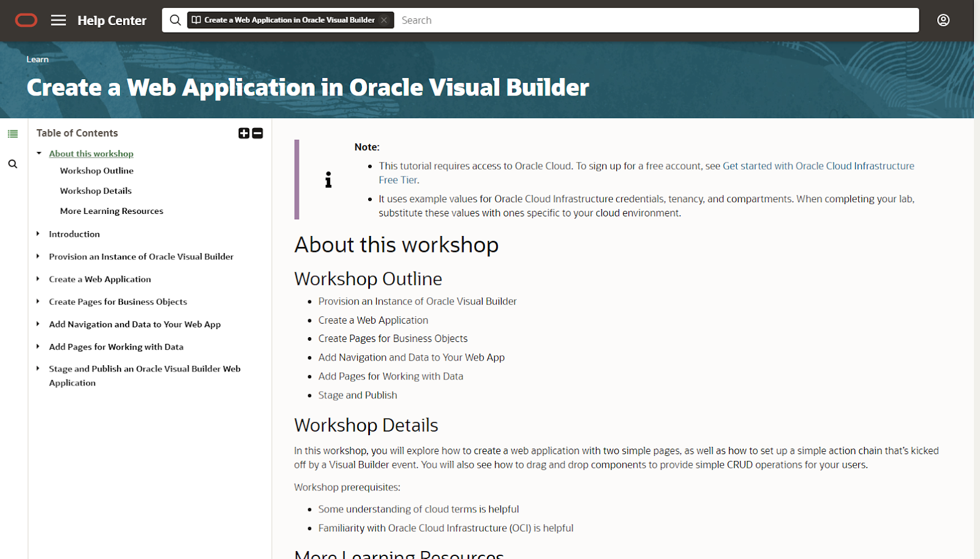Select Add Pages for Working with Data in contents
Image resolution: width=980 pixels, height=559 pixels.
click(116, 347)
